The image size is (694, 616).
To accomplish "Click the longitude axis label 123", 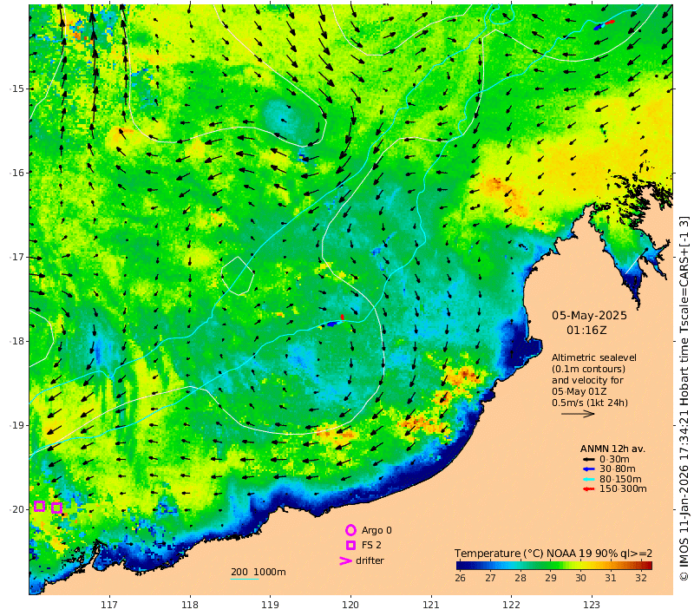I will (x=592, y=605).
